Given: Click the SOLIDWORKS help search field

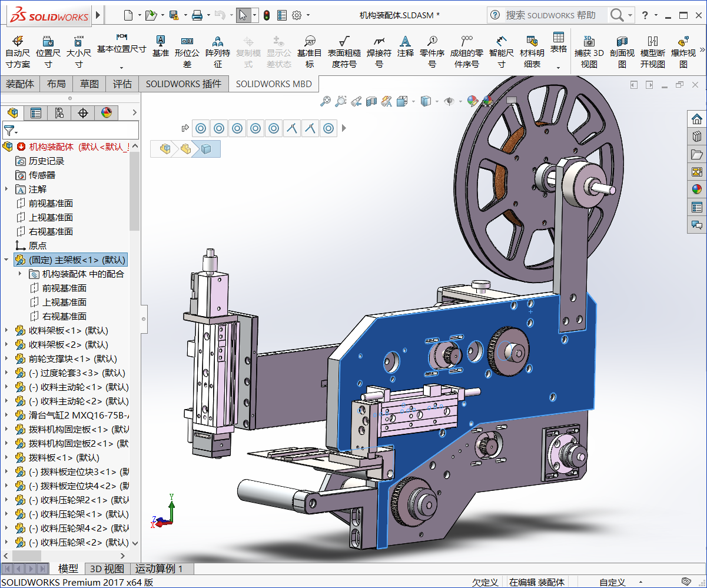Looking at the screenshot, I should coord(556,15).
